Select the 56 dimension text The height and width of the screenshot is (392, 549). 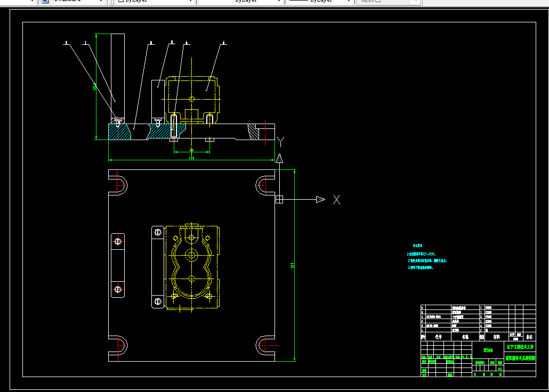[x=191, y=150]
